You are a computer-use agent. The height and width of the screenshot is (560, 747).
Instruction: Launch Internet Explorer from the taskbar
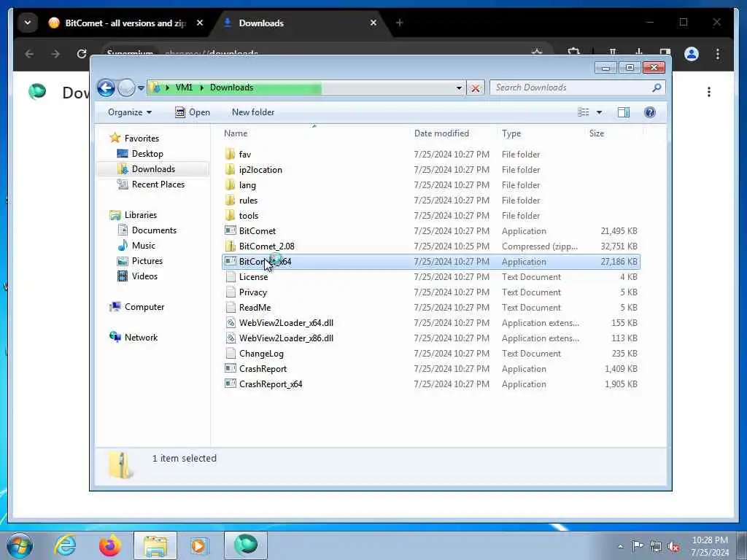click(65, 545)
